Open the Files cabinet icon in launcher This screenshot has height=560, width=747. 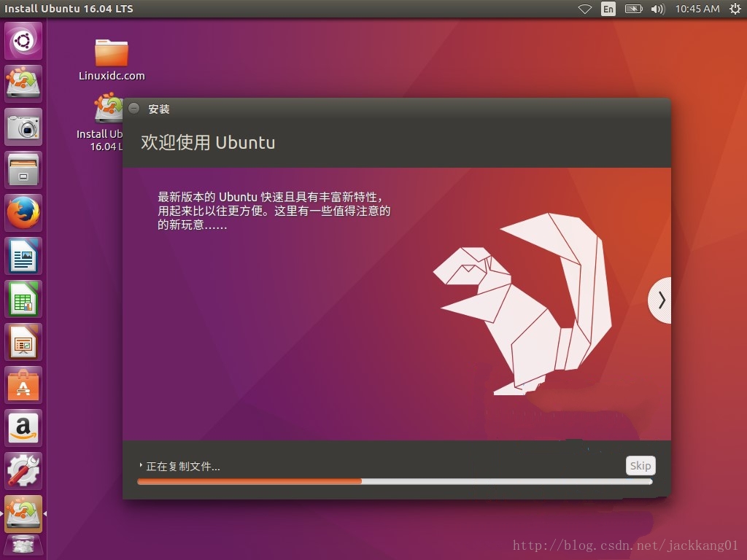(x=23, y=170)
